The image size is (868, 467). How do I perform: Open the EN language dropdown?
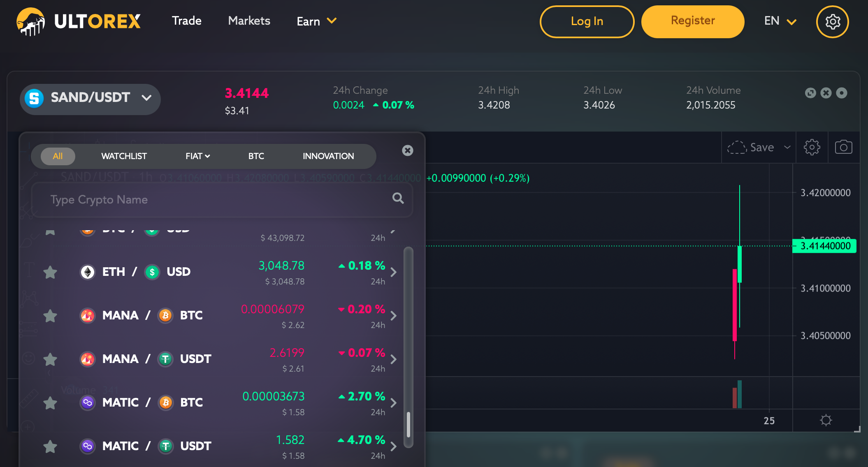pyautogui.click(x=780, y=21)
